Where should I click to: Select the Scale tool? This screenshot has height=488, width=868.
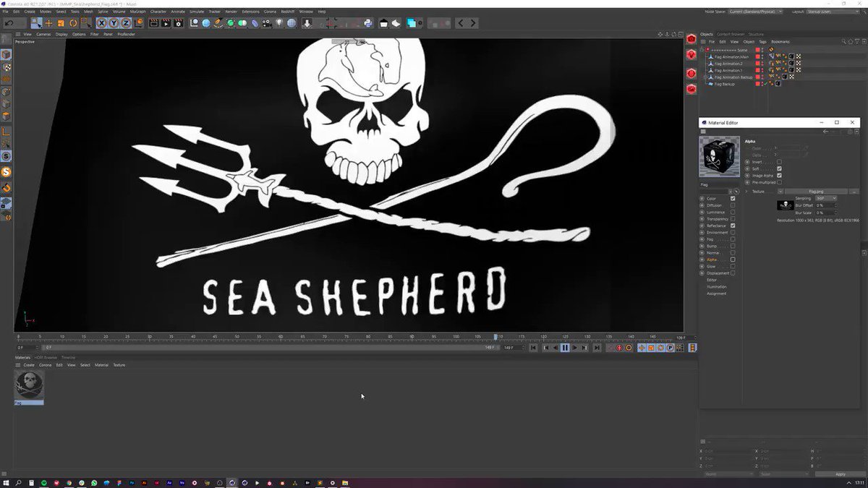tap(61, 23)
